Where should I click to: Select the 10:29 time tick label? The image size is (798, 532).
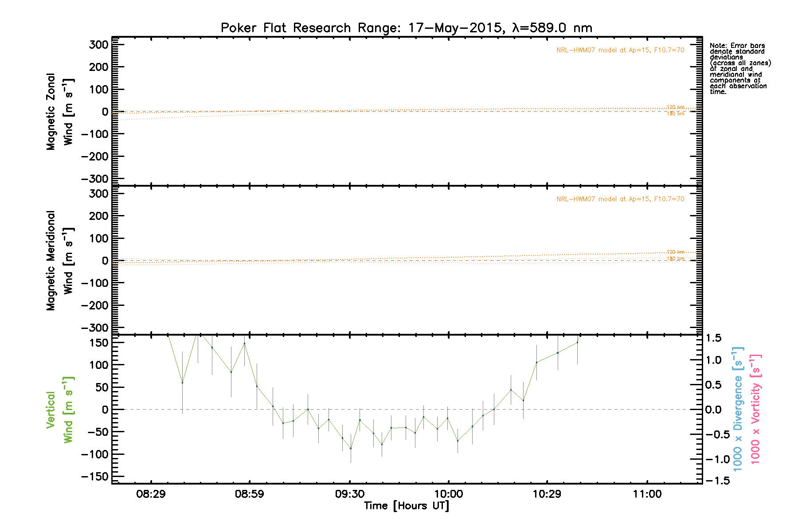[547, 494]
